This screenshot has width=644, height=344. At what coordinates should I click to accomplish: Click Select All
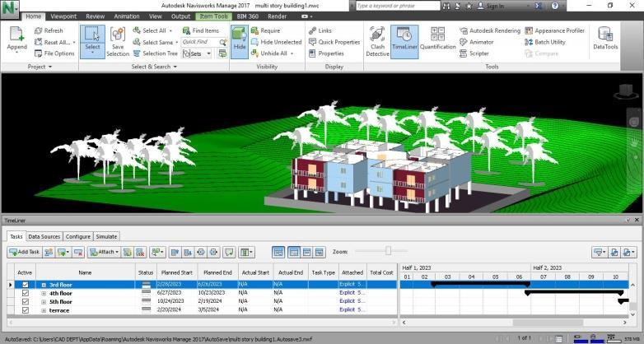pos(153,30)
